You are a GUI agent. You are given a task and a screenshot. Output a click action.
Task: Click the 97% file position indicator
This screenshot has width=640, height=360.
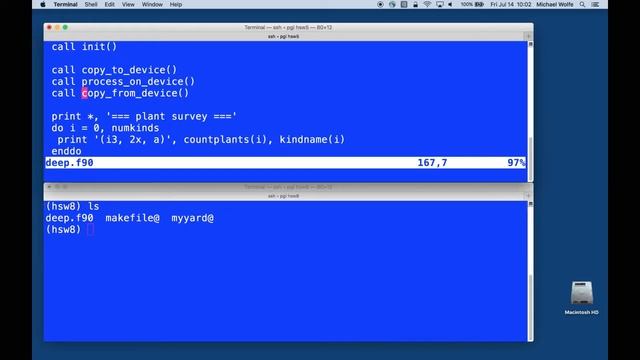[x=516, y=162]
